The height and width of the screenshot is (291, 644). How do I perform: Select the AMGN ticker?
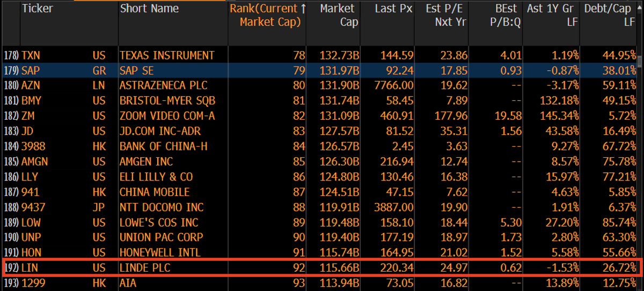34,162
